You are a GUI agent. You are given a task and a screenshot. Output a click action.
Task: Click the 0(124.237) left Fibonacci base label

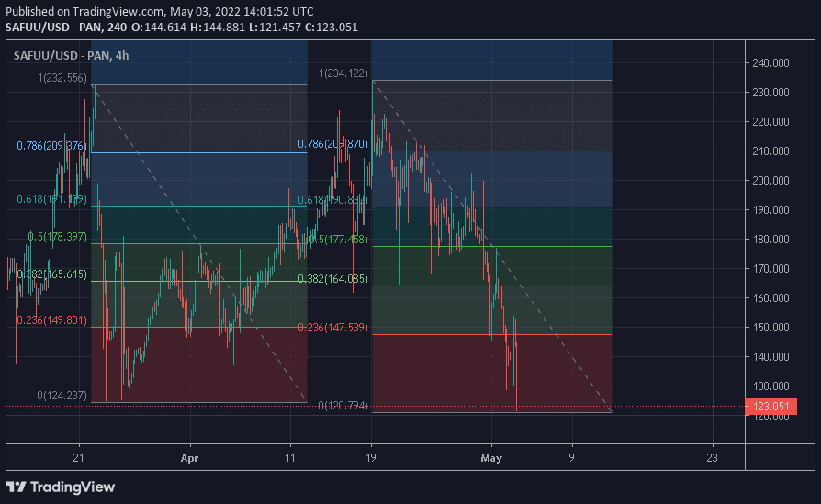tap(62, 396)
